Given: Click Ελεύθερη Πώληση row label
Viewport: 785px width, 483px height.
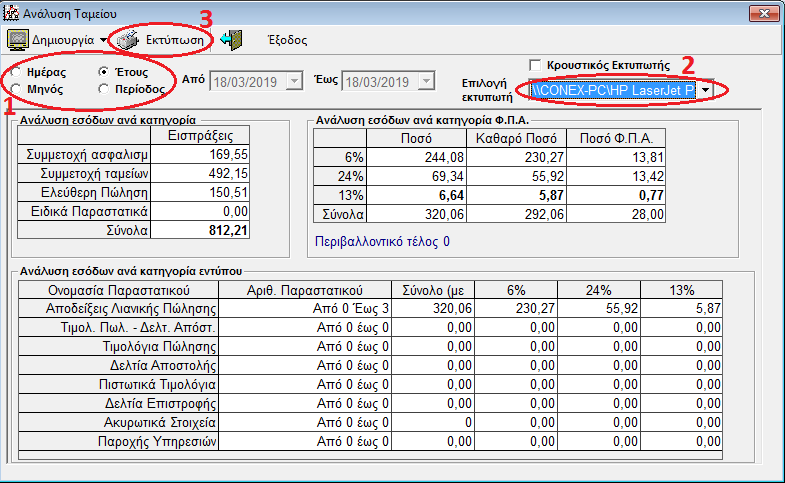Looking at the screenshot, I should pyautogui.click(x=84, y=192).
